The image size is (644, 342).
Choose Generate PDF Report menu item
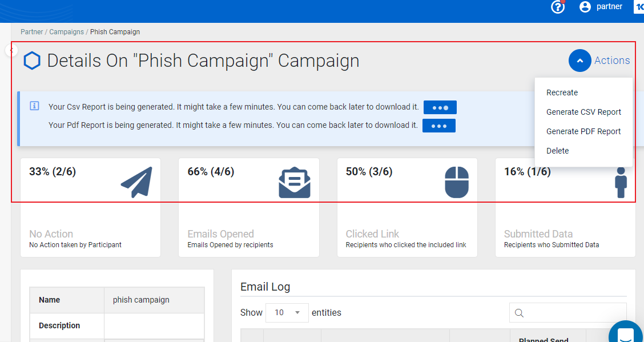pos(583,131)
